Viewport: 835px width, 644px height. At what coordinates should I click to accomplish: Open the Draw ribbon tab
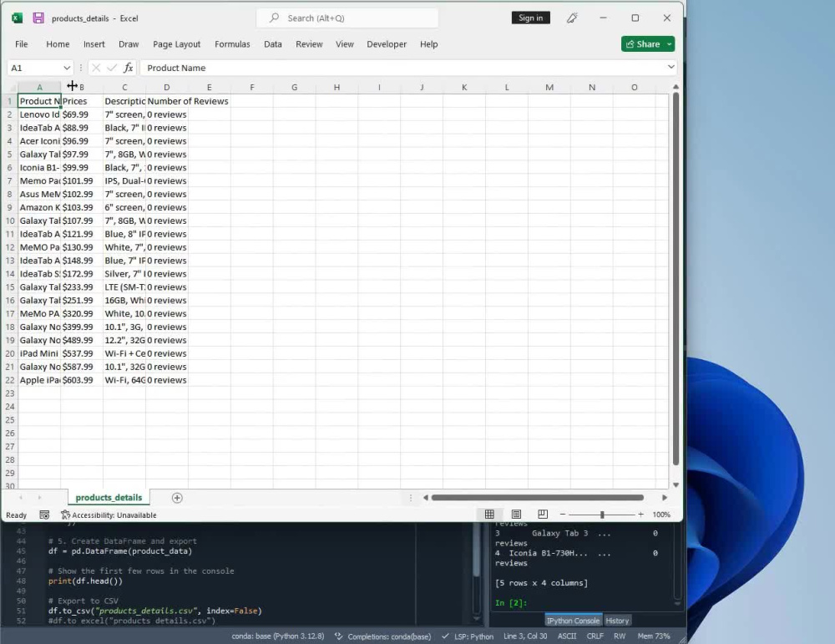coord(129,44)
